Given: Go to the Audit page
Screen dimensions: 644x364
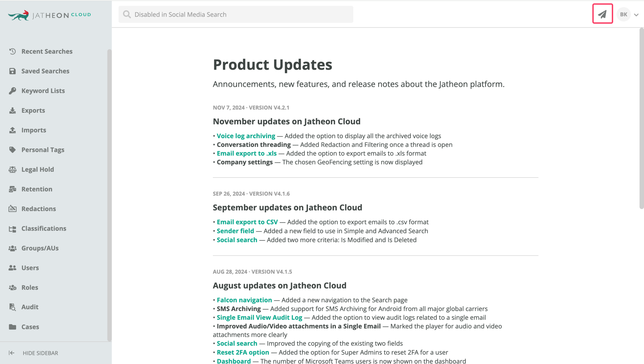Looking at the screenshot, I should click(x=30, y=307).
